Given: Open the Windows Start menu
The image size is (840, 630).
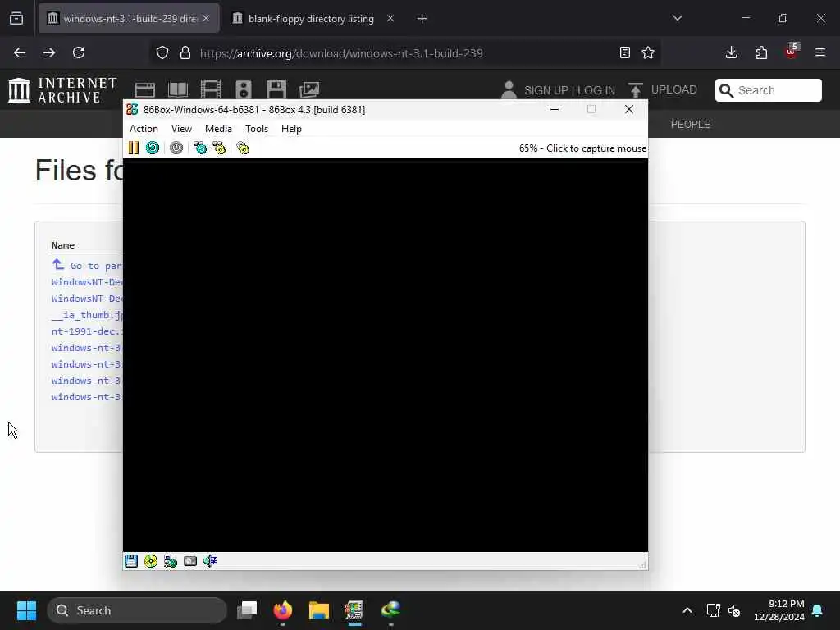Looking at the screenshot, I should tap(26, 610).
